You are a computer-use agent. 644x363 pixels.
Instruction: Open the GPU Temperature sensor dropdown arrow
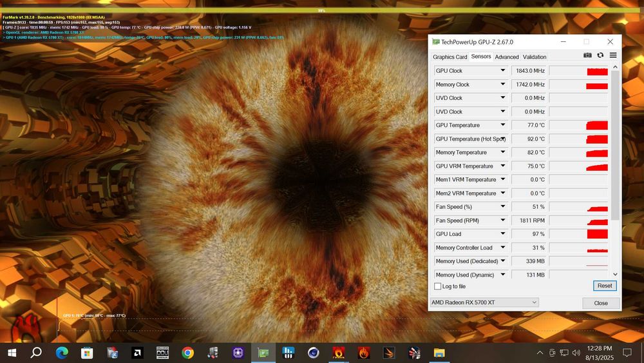tap(503, 125)
